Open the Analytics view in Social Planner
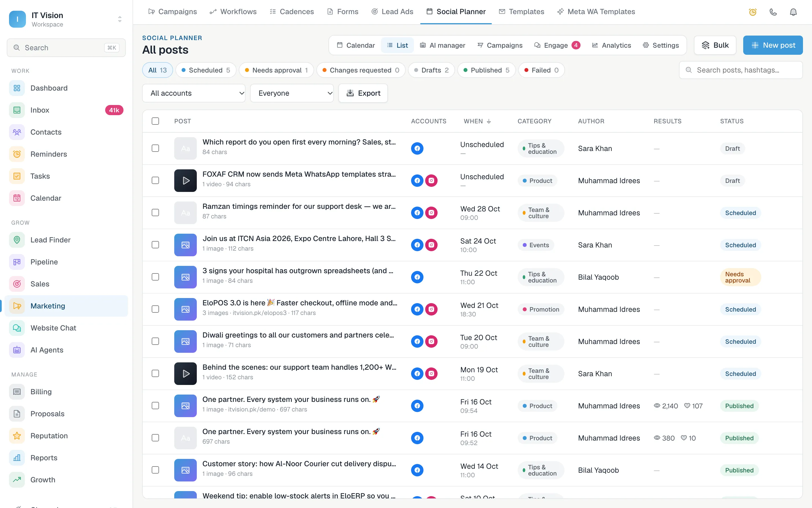 (611, 45)
